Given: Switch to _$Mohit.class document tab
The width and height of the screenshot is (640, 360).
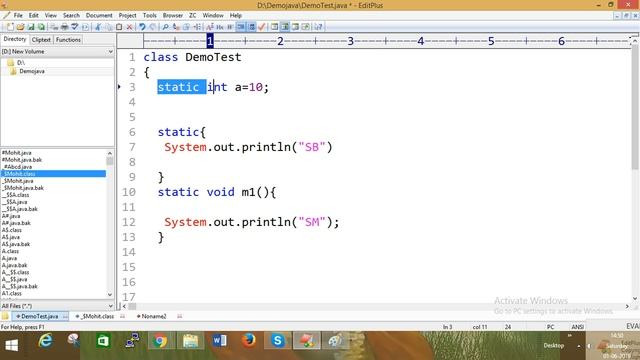Looking at the screenshot, I should click(x=97, y=316).
